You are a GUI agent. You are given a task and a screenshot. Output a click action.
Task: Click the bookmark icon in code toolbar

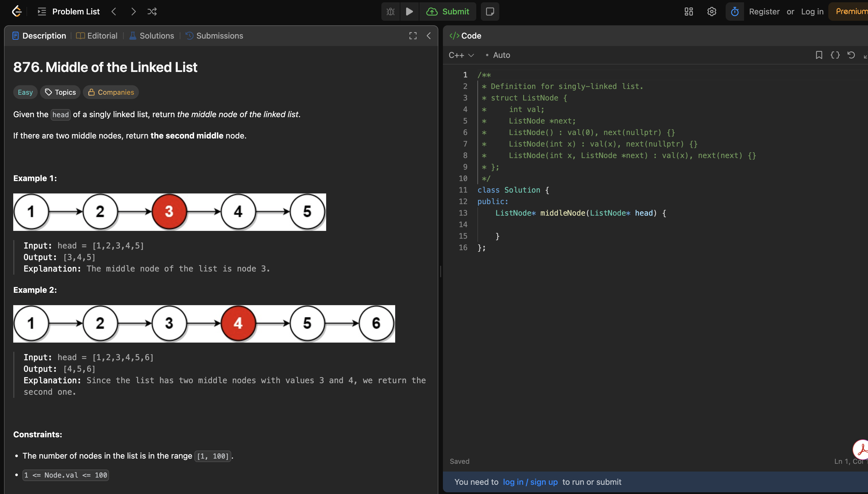819,55
